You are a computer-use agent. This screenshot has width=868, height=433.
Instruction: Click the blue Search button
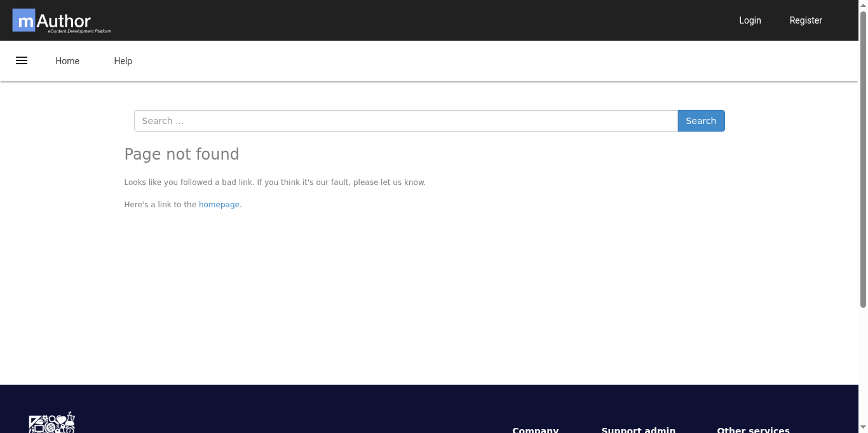point(701,121)
